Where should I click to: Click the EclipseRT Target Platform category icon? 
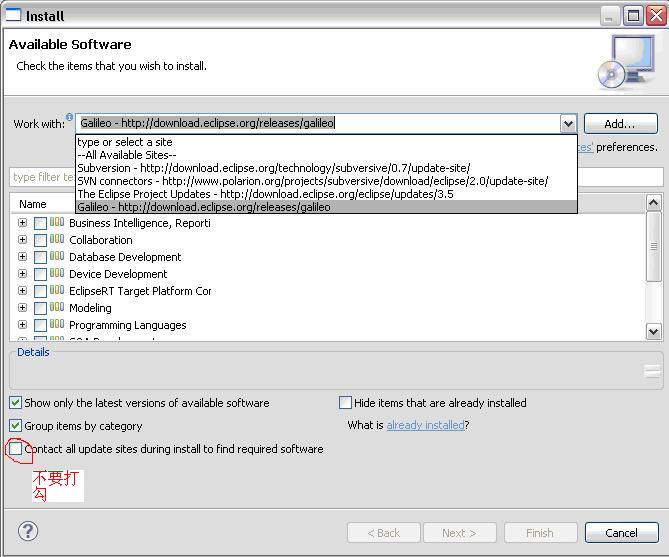(57, 290)
